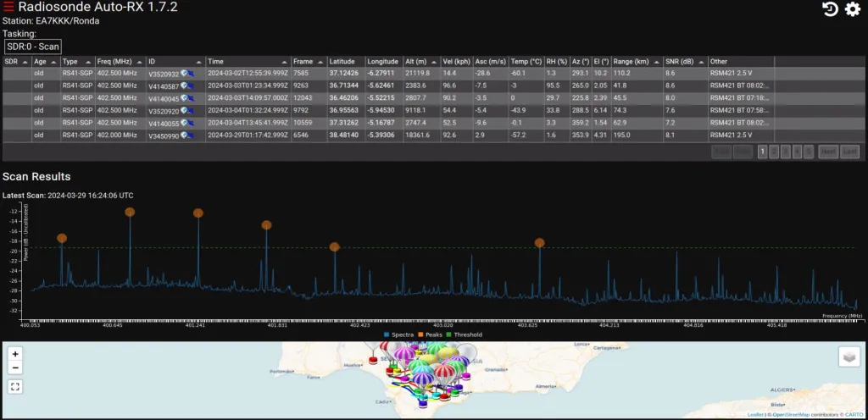
Task: Toggle Peaks series in chart legend
Action: point(430,334)
